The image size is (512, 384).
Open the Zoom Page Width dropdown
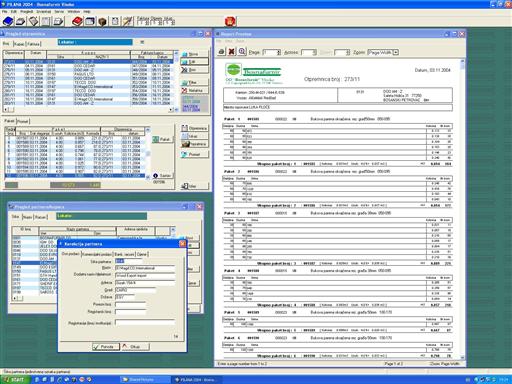[396, 52]
